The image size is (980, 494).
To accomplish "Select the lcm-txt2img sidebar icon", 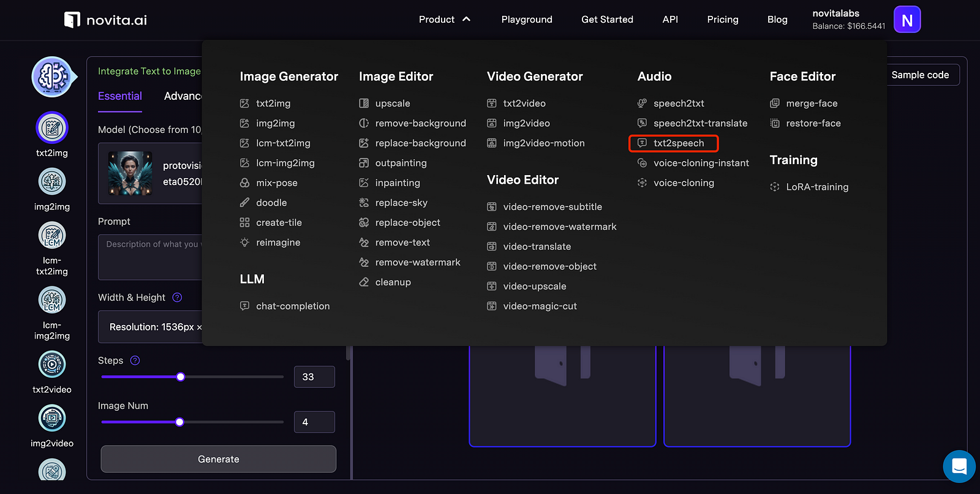I will click(52, 236).
